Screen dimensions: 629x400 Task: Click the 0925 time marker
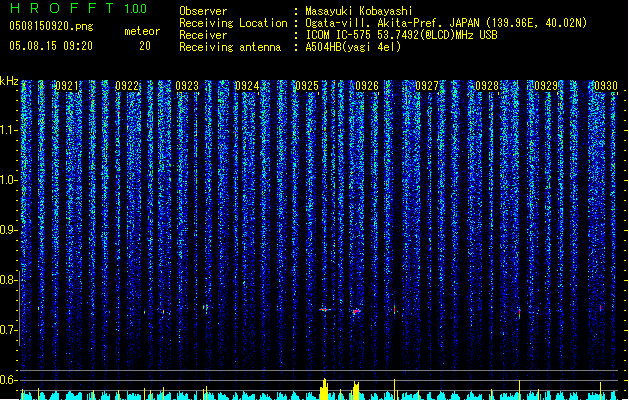tap(307, 86)
